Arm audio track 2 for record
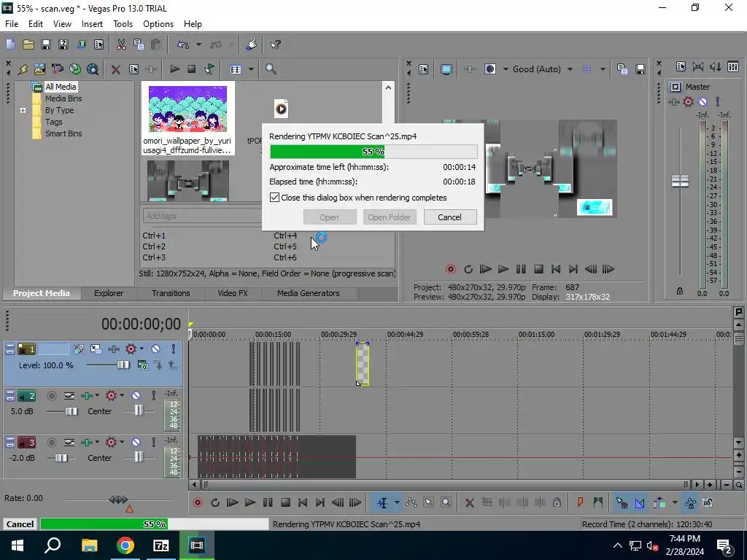747x560 pixels. pyautogui.click(x=52, y=396)
